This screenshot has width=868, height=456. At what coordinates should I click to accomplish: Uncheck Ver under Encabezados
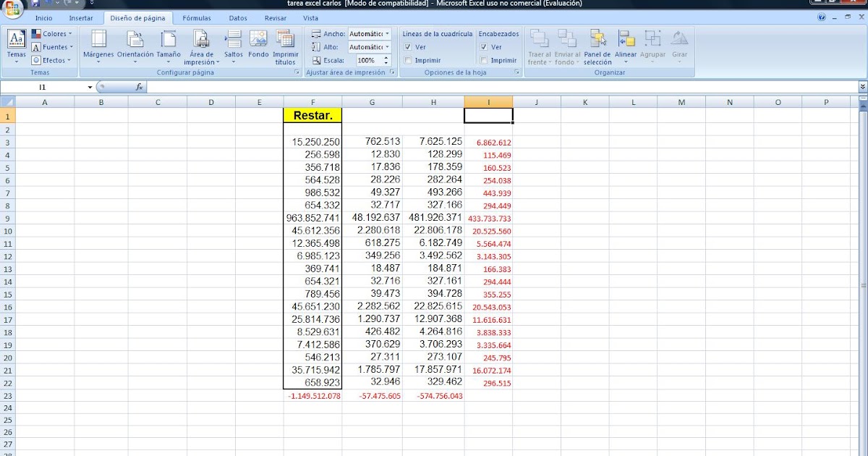(483, 47)
